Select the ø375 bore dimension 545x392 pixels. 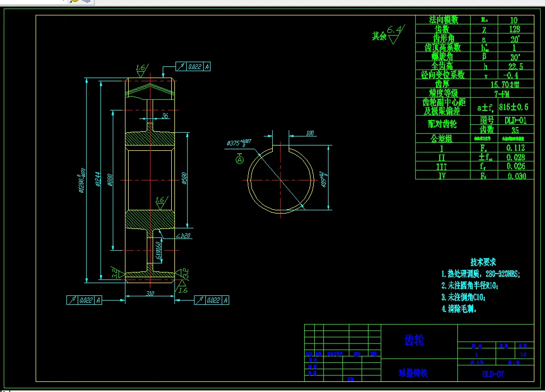pyautogui.click(x=239, y=143)
